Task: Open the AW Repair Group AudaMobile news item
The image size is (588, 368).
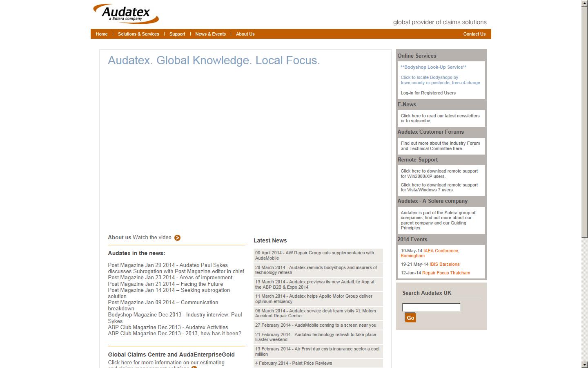Action: (x=318, y=256)
